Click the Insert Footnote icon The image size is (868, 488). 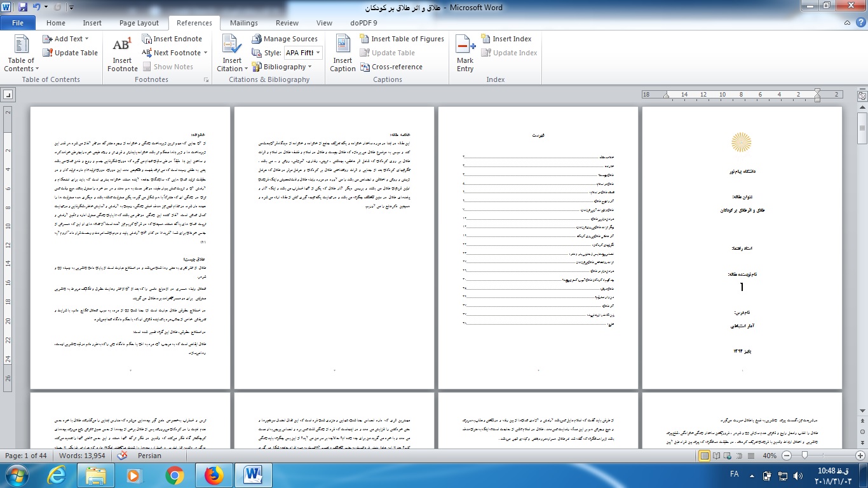122,47
